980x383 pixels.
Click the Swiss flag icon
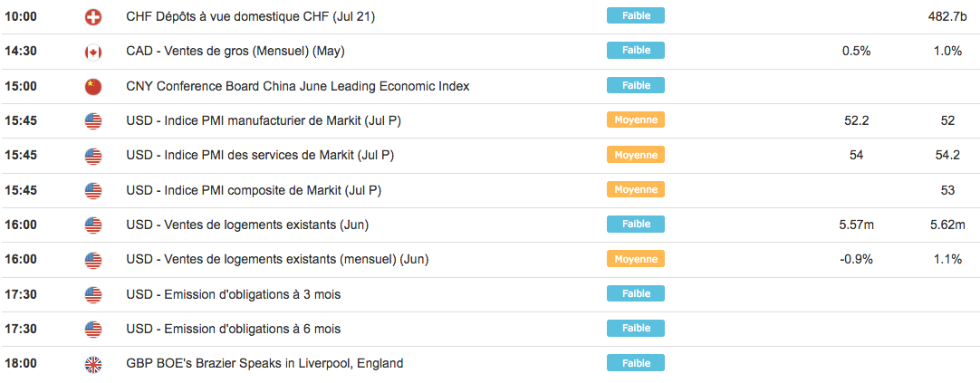click(x=92, y=17)
